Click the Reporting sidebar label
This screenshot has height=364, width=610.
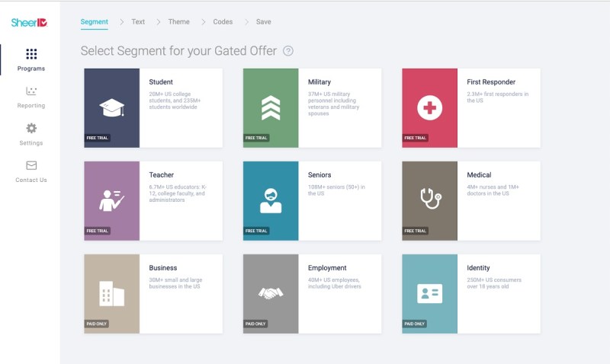tap(31, 105)
